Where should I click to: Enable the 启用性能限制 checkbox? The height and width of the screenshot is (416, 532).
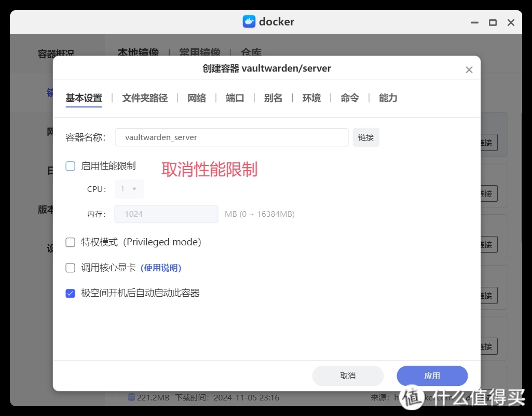pyautogui.click(x=71, y=166)
